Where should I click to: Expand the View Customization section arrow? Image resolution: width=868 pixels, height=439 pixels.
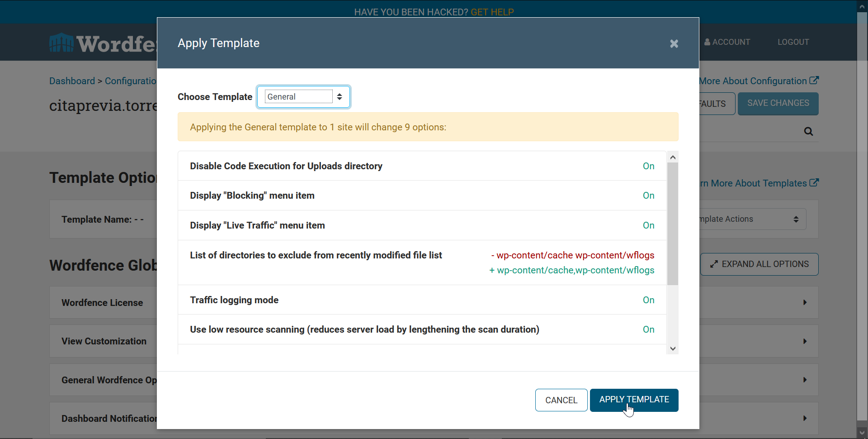[x=805, y=341]
